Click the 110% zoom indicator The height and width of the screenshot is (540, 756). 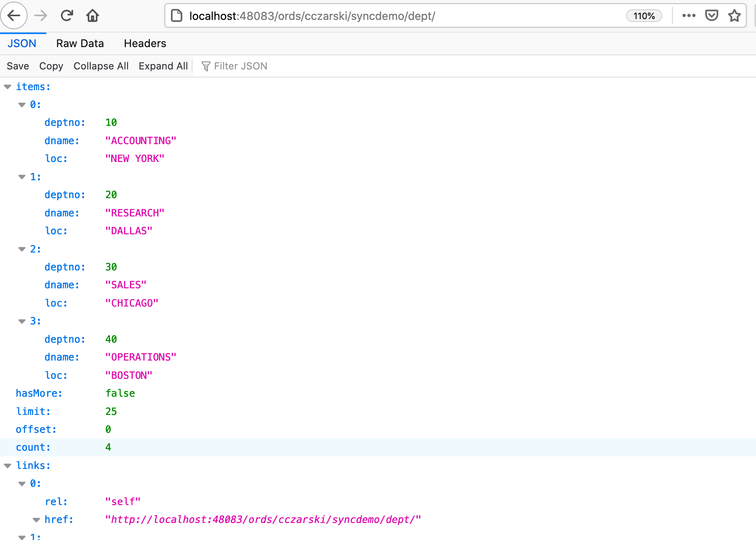click(x=644, y=16)
